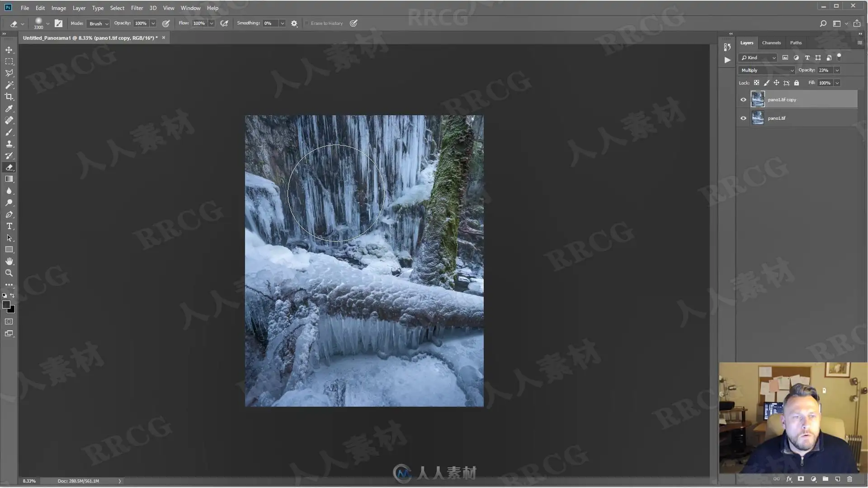Toggle lock all

(x=797, y=83)
